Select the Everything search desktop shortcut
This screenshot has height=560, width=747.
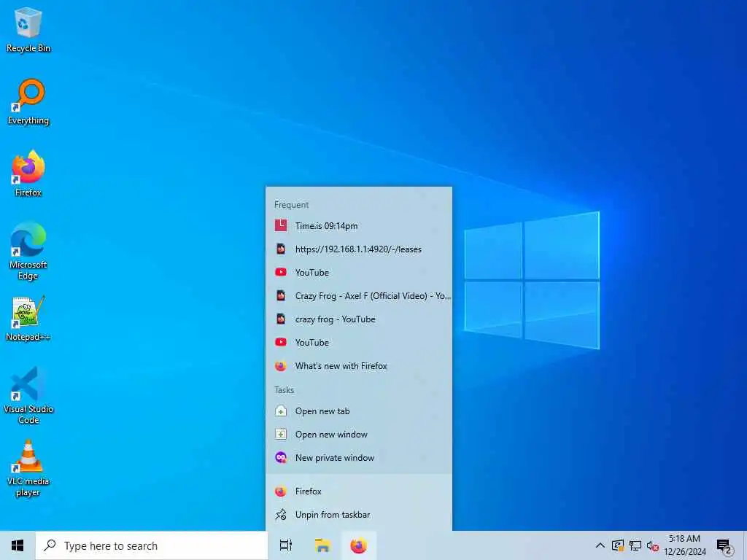[x=28, y=102]
